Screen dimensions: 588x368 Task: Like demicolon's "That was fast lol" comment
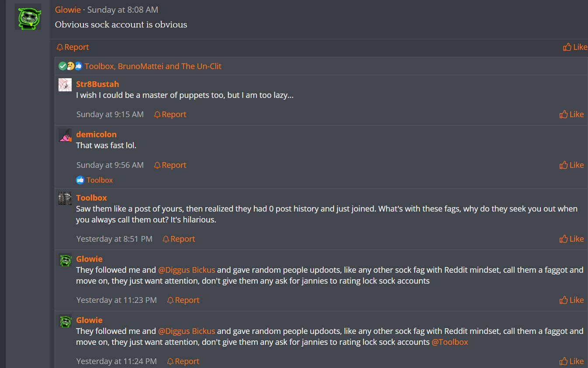[x=571, y=165]
